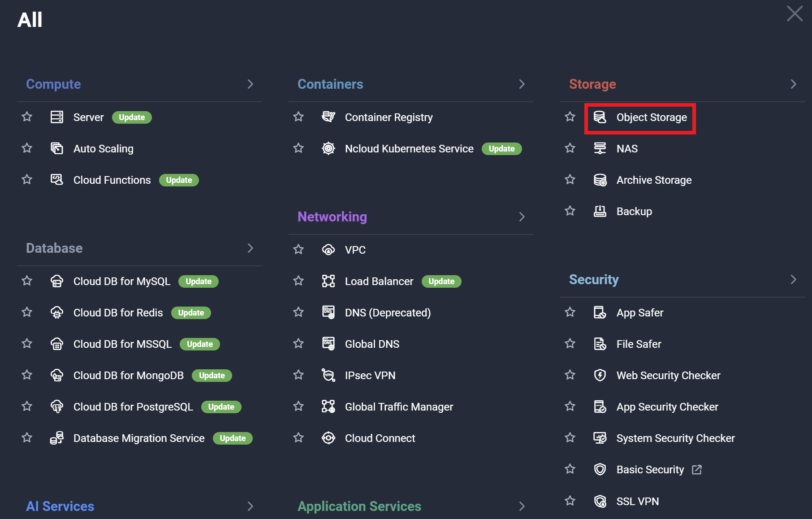The height and width of the screenshot is (519, 812).
Task: Click the IPsec VPN icon
Action: click(328, 375)
